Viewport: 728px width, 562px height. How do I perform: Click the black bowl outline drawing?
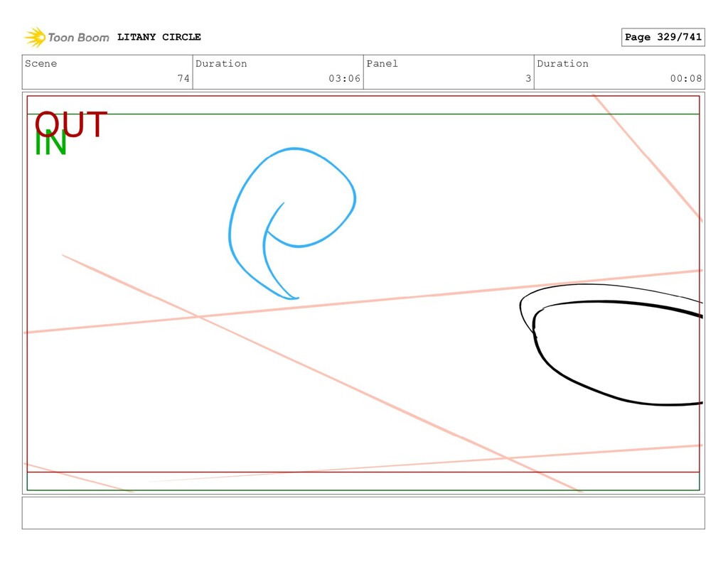tap(611, 345)
